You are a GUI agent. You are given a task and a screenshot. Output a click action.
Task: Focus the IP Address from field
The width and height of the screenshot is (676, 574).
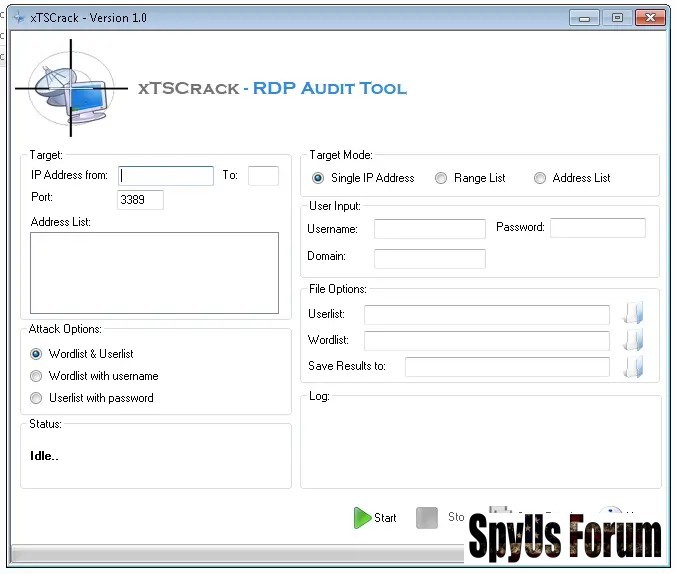[165, 176]
